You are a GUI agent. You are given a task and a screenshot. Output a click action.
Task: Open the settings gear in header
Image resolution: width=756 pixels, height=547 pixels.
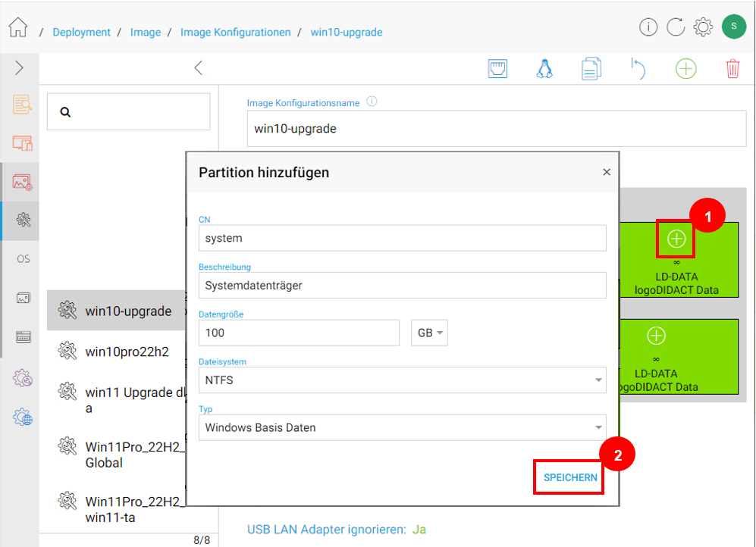(x=703, y=27)
